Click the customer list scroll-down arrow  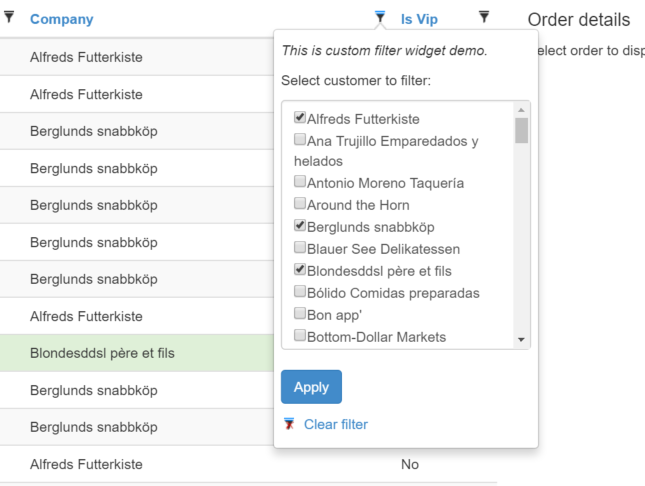coord(521,340)
